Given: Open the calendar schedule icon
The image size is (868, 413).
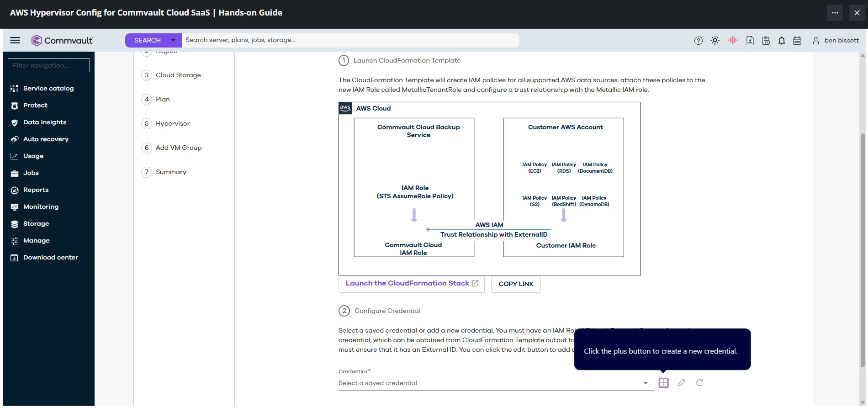Looking at the screenshot, I should (797, 41).
